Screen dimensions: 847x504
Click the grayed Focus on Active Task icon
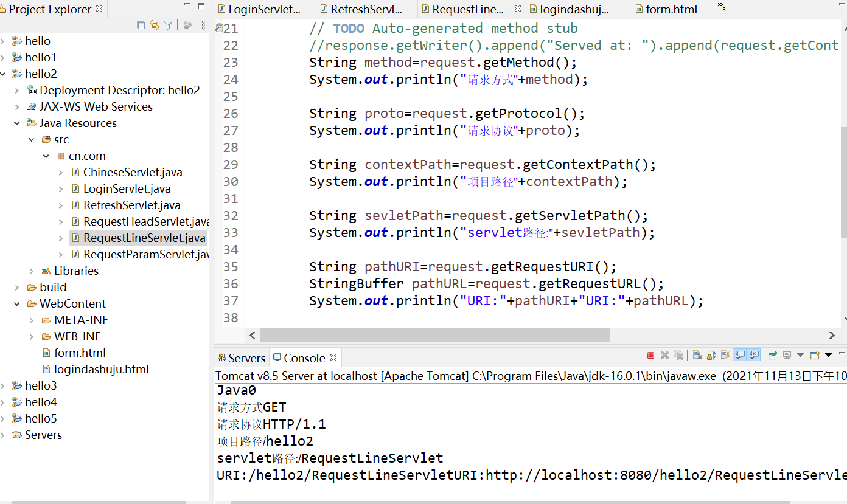(187, 25)
